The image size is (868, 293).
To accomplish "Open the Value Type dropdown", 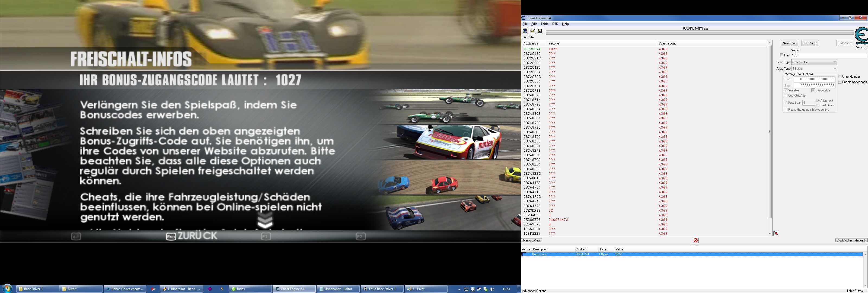I will pos(814,69).
